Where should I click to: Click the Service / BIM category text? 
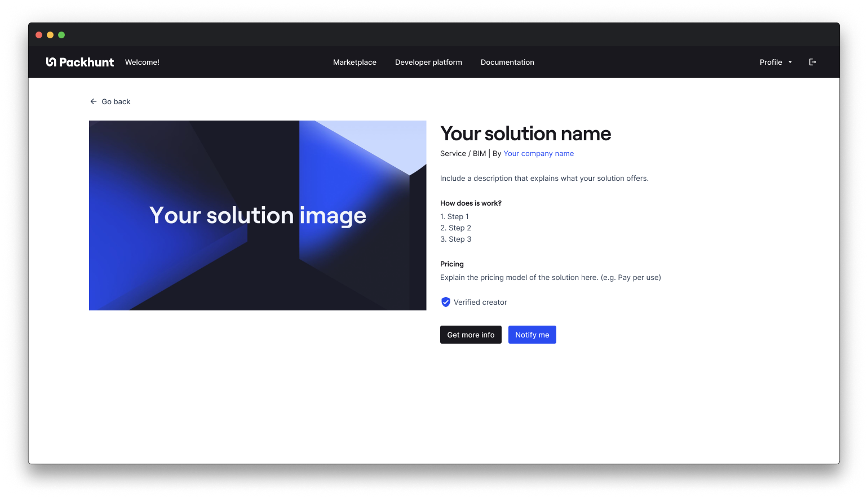(x=463, y=153)
